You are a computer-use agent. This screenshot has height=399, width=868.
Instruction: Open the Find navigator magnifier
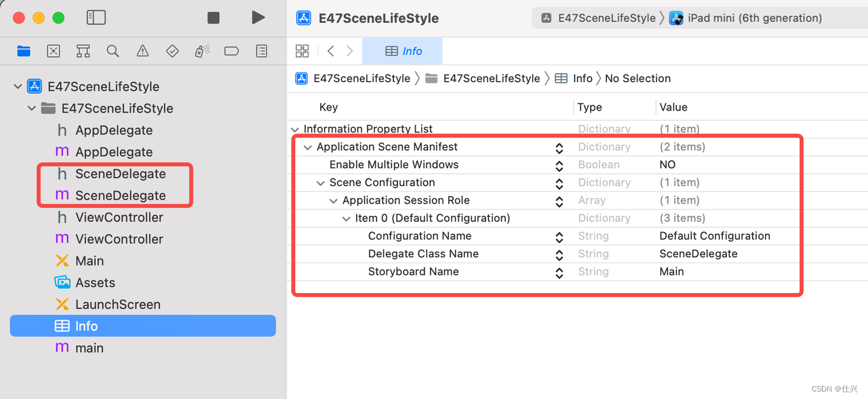(113, 51)
